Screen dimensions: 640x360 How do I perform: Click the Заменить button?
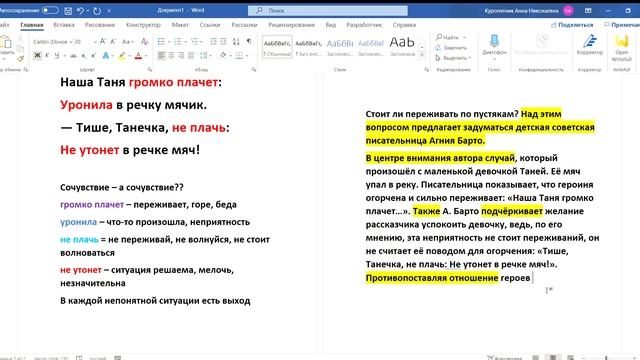[x=451, y=48]
